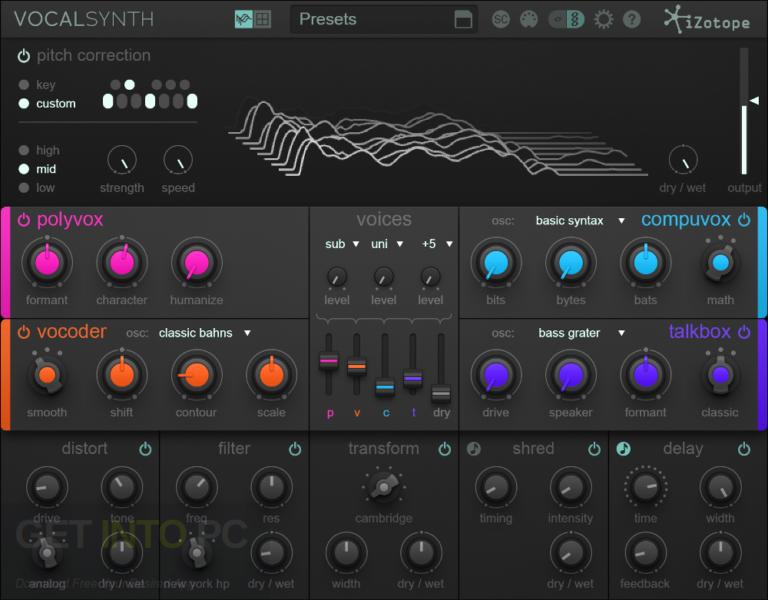Click the vocoder scale knob
The image size is (768, 600).
coord(271,375)
